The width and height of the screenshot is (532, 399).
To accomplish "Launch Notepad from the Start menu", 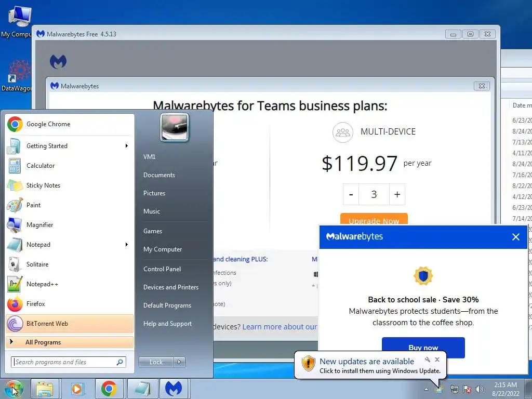I will click(x=70, y=244).
